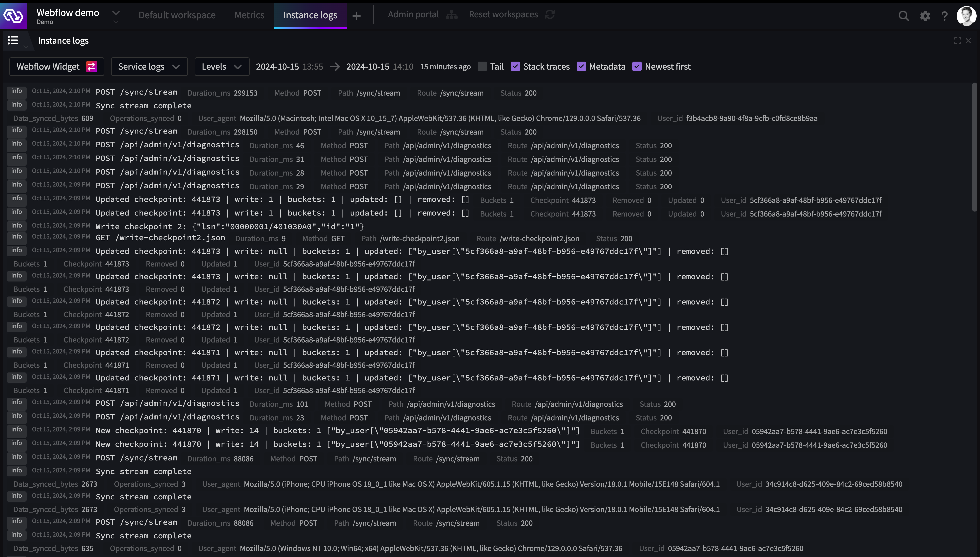Click 'Data_synced_bytes 609' metadata
The image size is (980, 557).
tap(53, 118)
